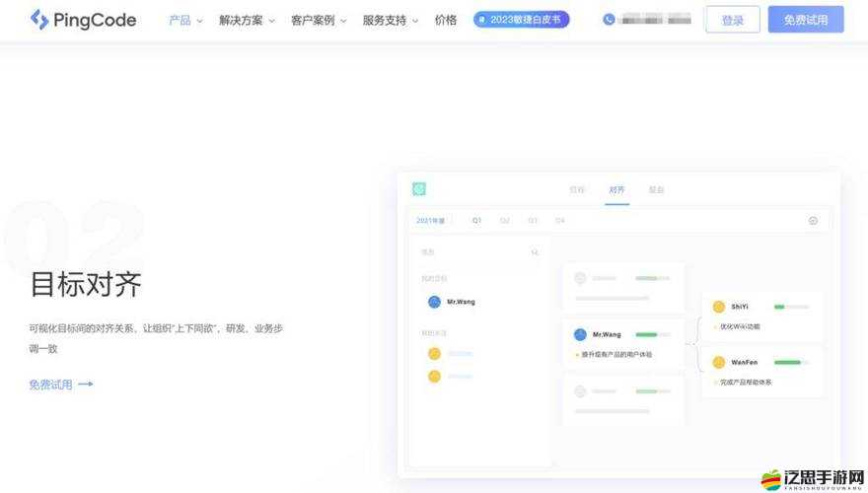Click the objective 优化Wiki功能

coord(740,327)
